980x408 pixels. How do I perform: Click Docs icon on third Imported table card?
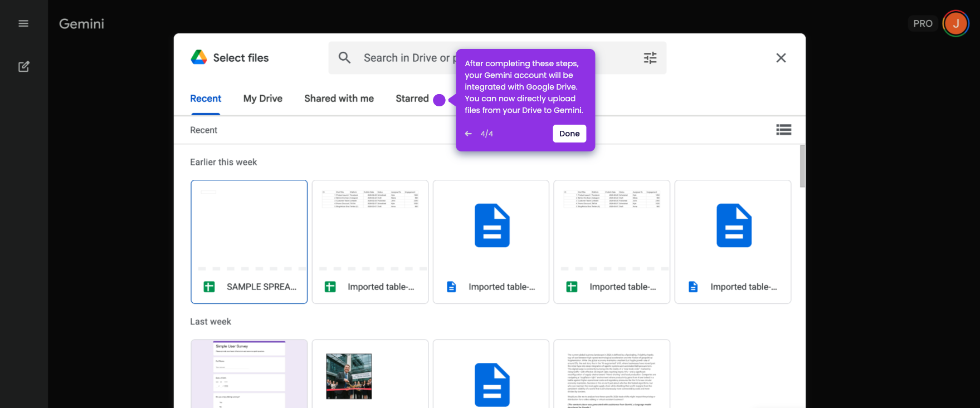(451, 287)
